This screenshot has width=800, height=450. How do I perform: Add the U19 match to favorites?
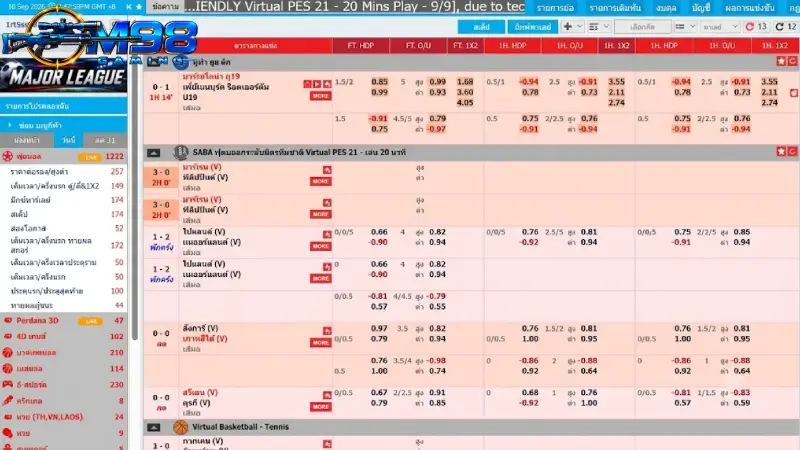point(327,84)
